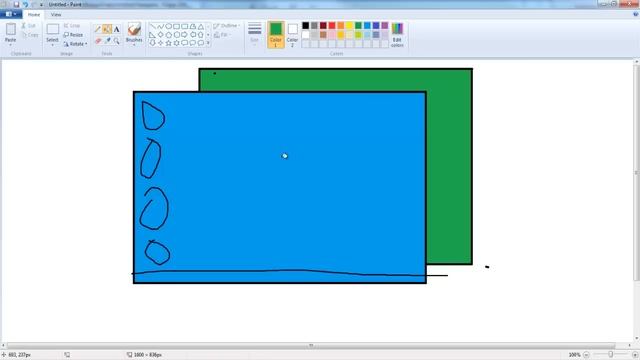Screen dimensions: 640x360
Task: Select the Eraser tool
Action: [98, 40]
